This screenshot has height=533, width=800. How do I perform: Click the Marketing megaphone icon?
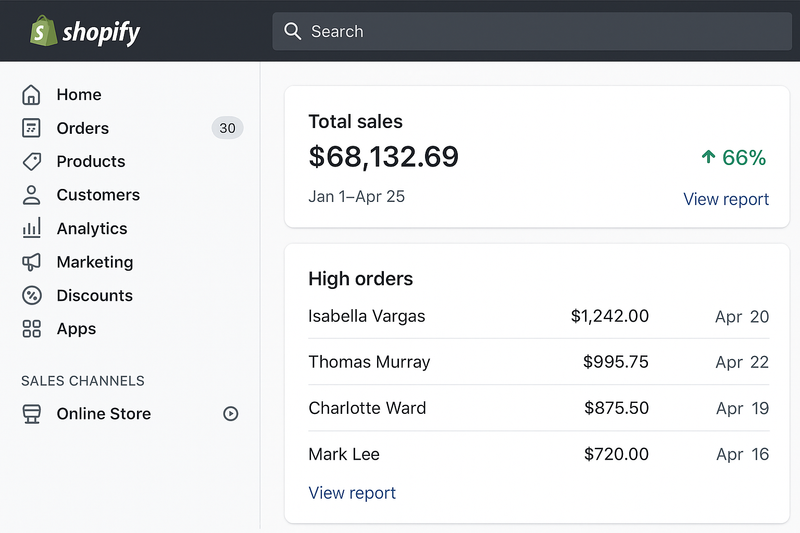click(x=32, y=262)
